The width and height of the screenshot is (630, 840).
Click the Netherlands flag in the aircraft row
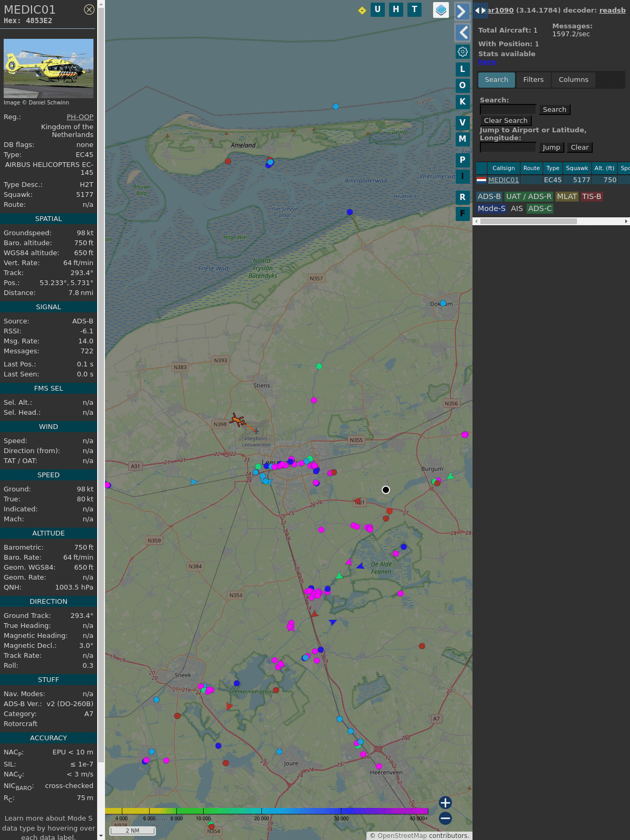coord(481,180)
